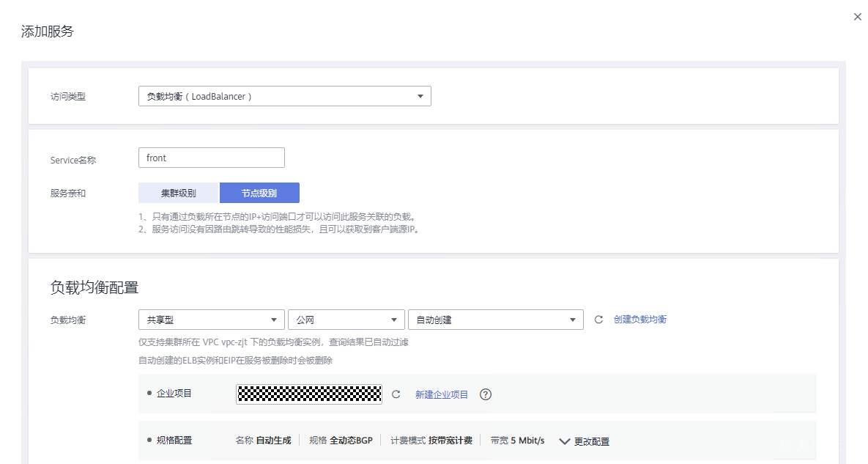Click hint line about 获取到客户端源IP

(x=280, y=229)
